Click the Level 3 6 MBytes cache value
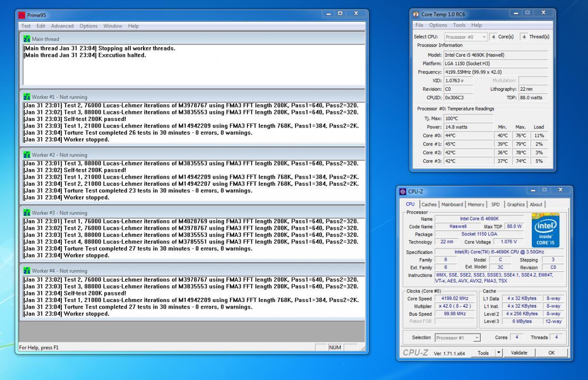Viewport: 588px width, 380px height. tap(522, 321)
